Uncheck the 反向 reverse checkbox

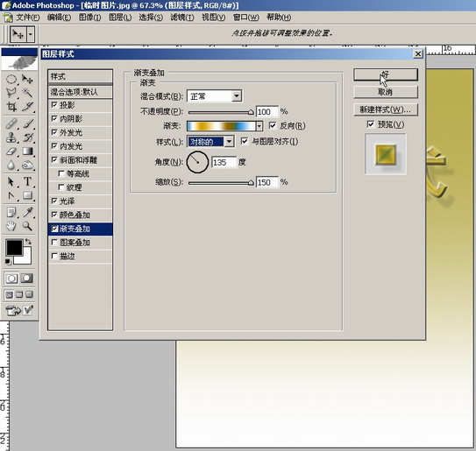tap(273, 125)
